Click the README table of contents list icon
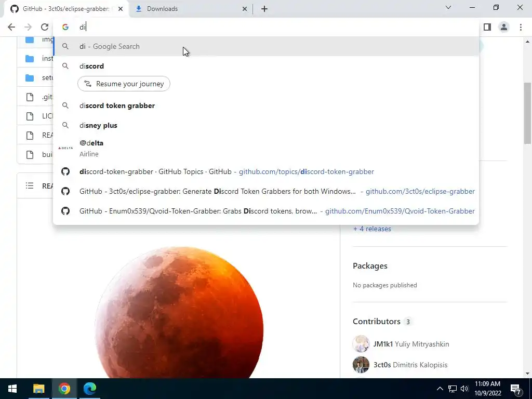The image size is (532, 399). pyautogui.click(x=30, y=185)
